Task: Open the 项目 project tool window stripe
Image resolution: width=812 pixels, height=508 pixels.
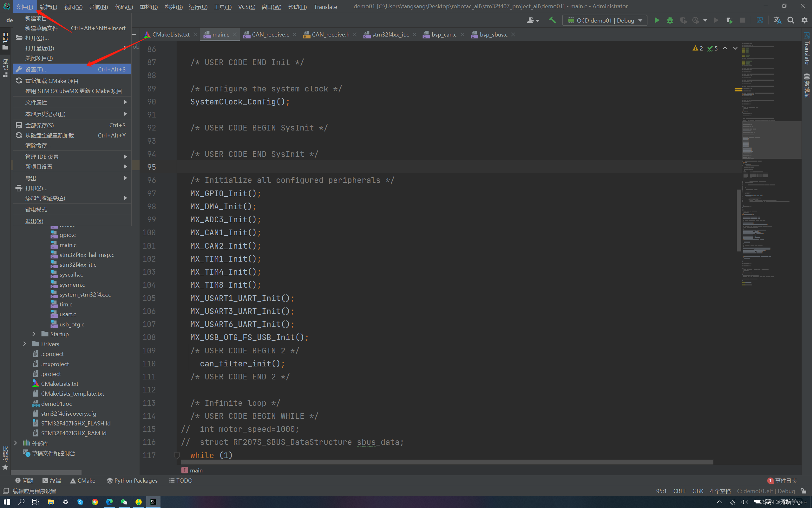Action: (x=5, y=41)
